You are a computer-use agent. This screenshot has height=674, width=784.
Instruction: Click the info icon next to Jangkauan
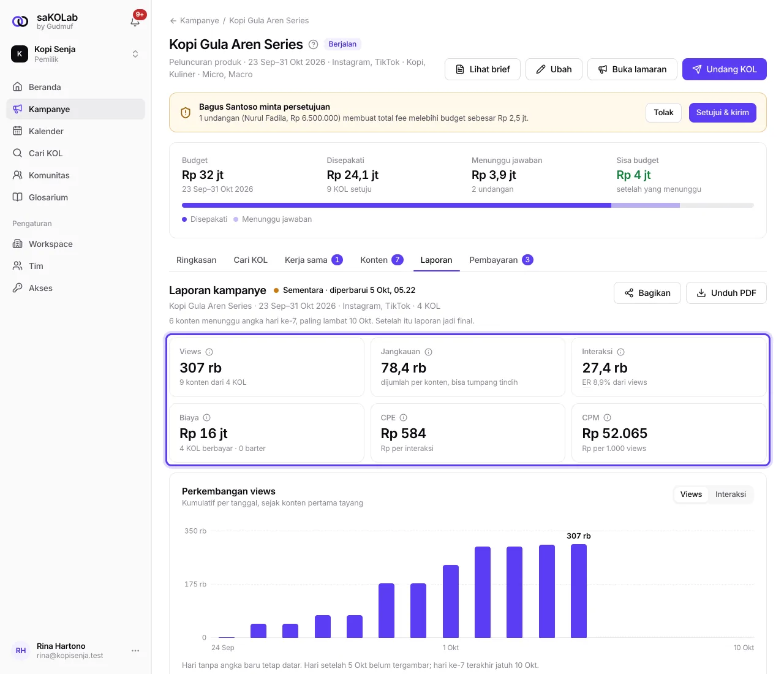point(429,352)
